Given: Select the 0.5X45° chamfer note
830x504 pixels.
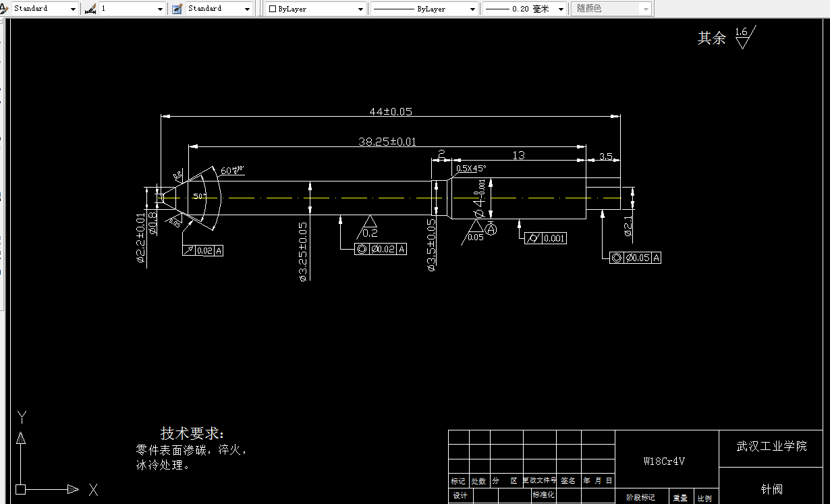Looking at the screenshot, I should 471,168.
